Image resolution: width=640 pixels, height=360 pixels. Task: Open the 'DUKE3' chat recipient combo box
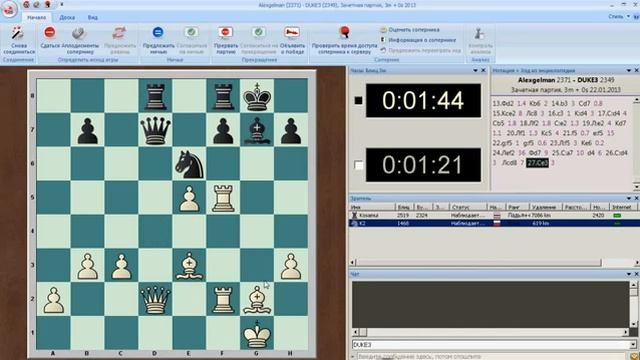(x=494, y=345)
